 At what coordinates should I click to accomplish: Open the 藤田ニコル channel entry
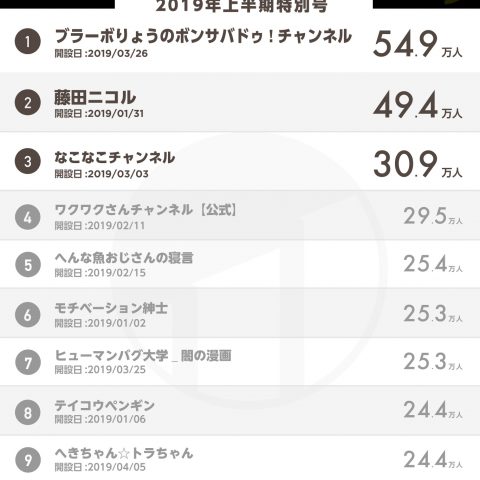pyautogui.click(x=95, y=97)
